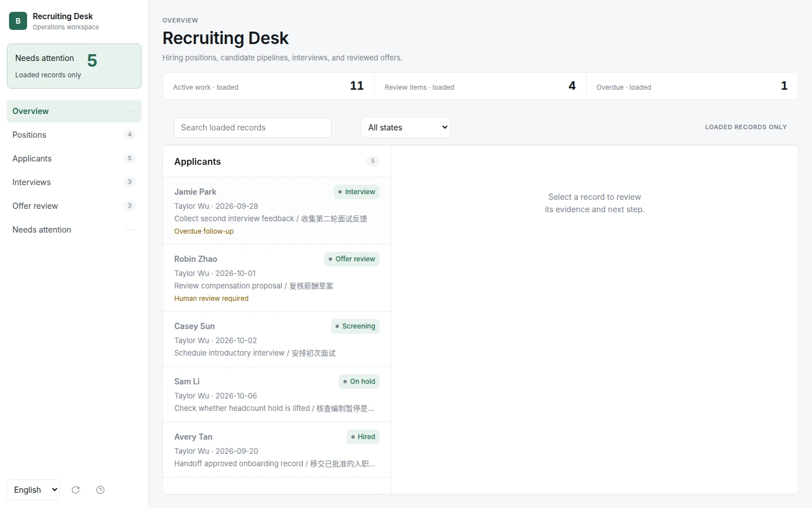The height and width of the screenshot is (508, 812).
Task: Open the English language dropdown
Action: 33,490
